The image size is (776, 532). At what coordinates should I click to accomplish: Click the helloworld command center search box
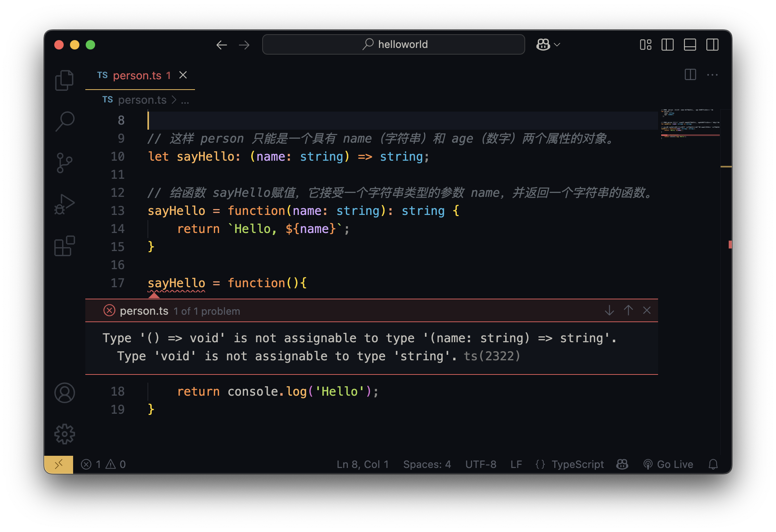click(x=394, y=44)
